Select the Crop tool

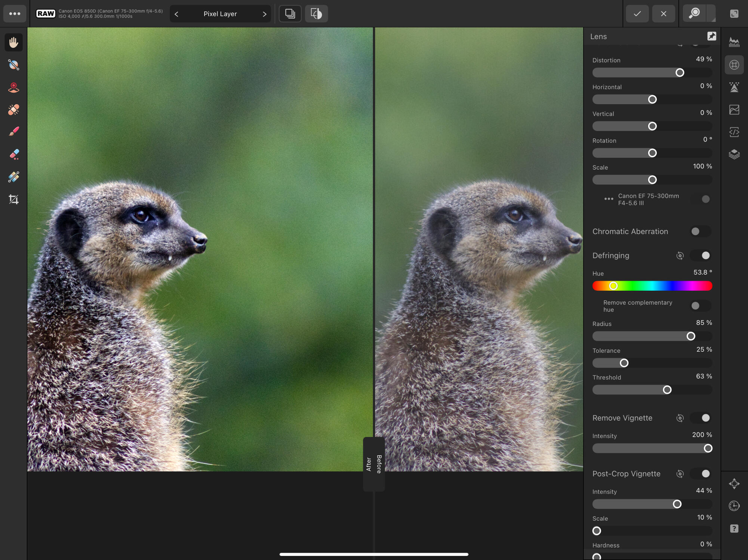point(14,199)
